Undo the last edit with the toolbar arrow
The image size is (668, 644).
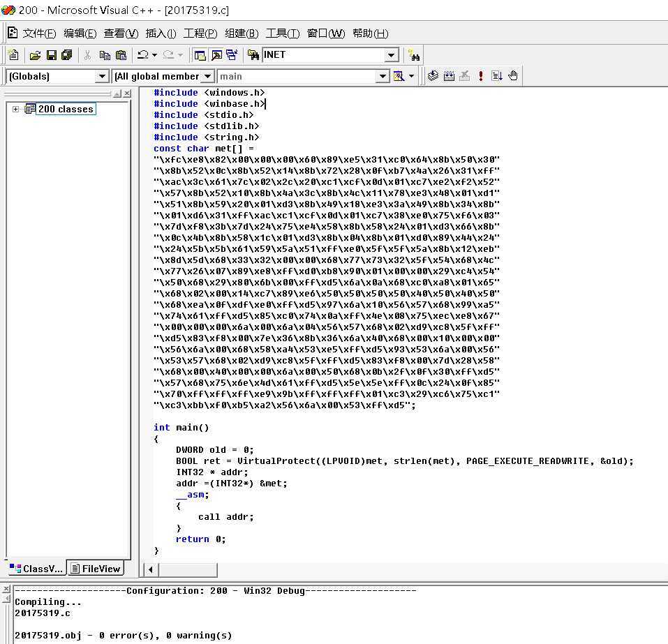point(142,55)
